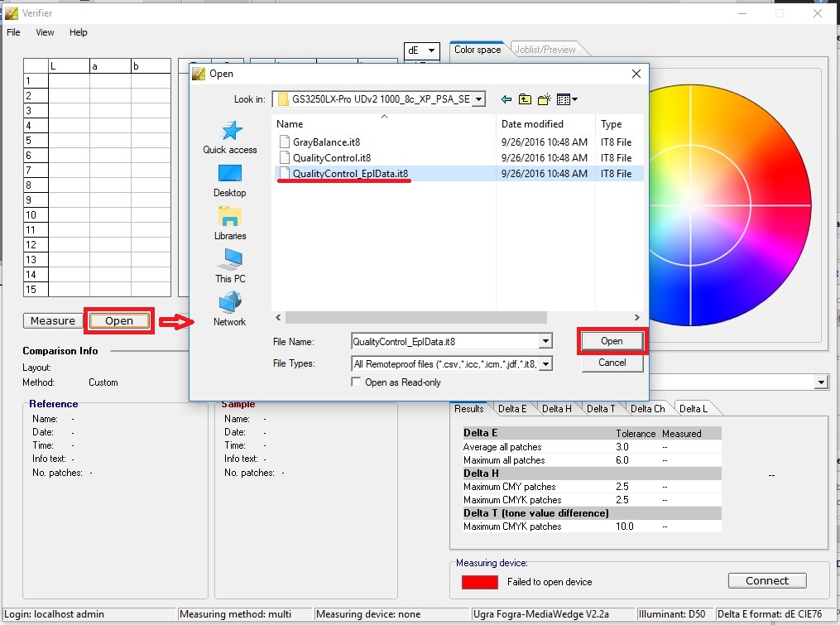Switch to the Delta E tab
The width and height of the screenshot is (840, 625).
(x=512, y=408)
